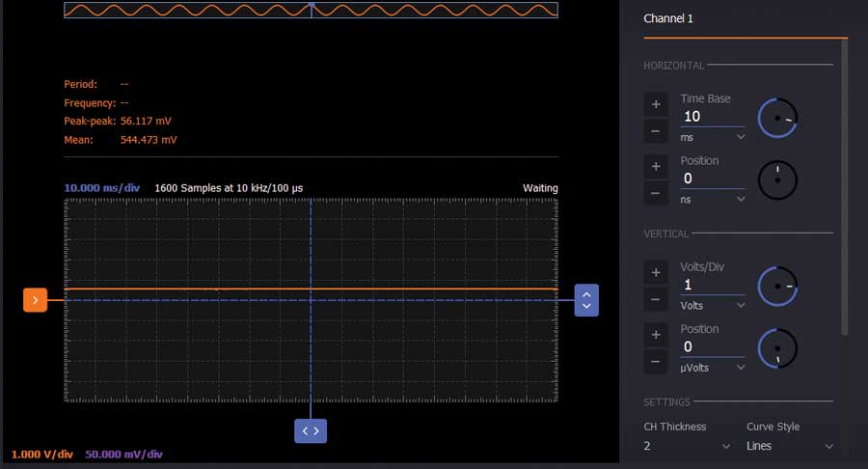
Task: Increase horizontal Position with plus button
Action: [x=656, y=166]
